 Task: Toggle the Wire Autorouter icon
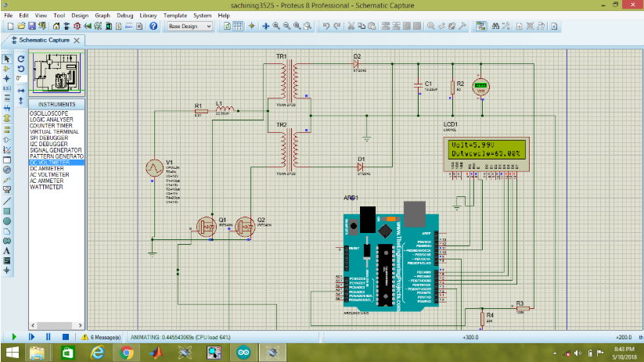click(481, 27)
